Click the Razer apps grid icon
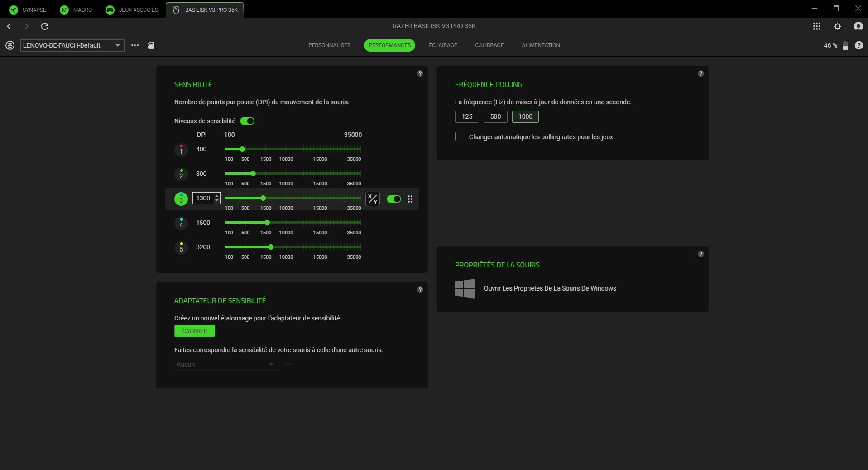Screen dimensions: 868x470 coord(817,26)
